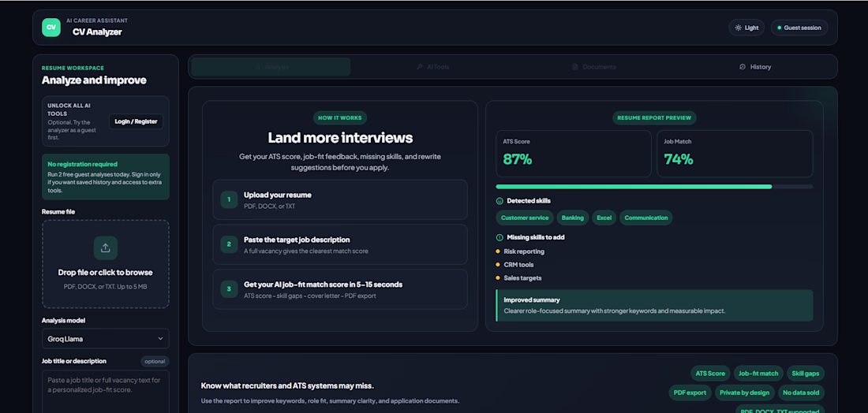868x413 pixels.
Task: Click the 'CV Analyzer' title text
Action: [x=97, y=32]
